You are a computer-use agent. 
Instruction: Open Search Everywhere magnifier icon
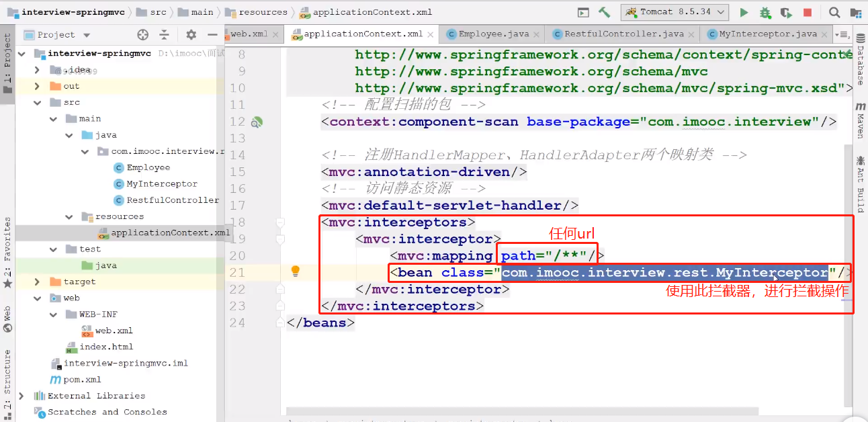(834, 12)
